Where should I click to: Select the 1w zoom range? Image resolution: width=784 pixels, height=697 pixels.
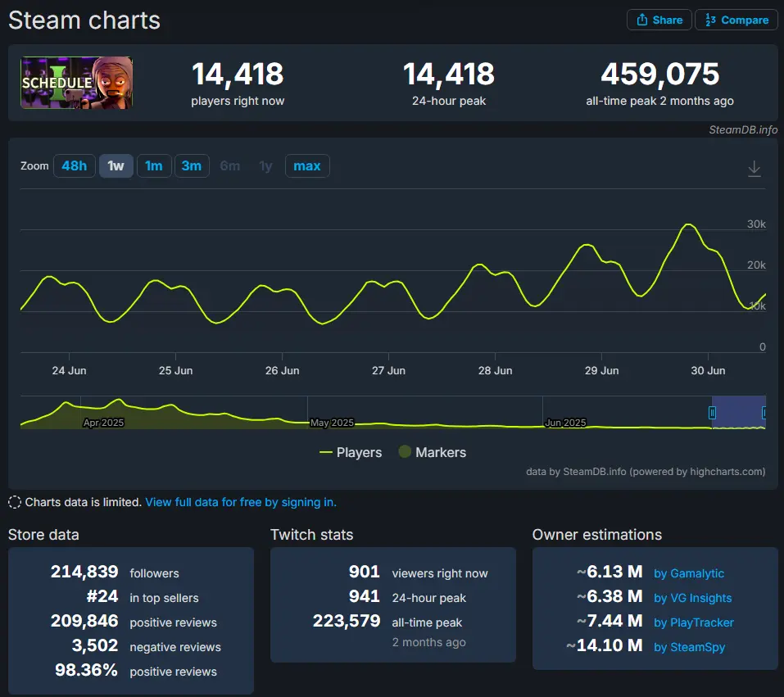click(x=116, y=166)
